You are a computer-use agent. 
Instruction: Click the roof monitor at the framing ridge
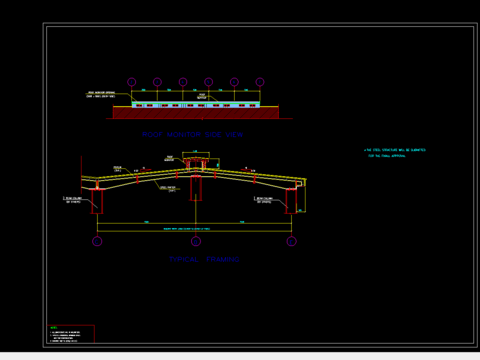tap(196, 164)
